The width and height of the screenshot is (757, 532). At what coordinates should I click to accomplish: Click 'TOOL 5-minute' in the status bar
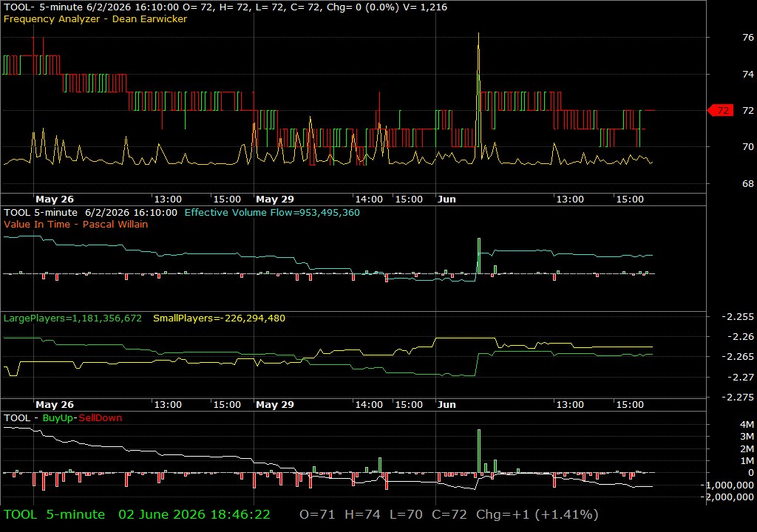(x=54, y=514)
